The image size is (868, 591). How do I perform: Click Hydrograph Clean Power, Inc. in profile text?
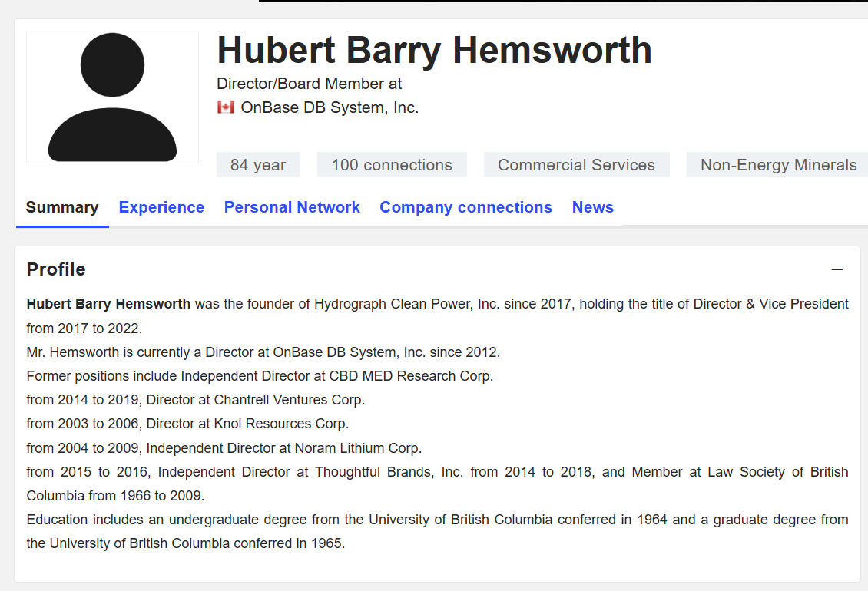pyautogui.click(x=407, y=304)
